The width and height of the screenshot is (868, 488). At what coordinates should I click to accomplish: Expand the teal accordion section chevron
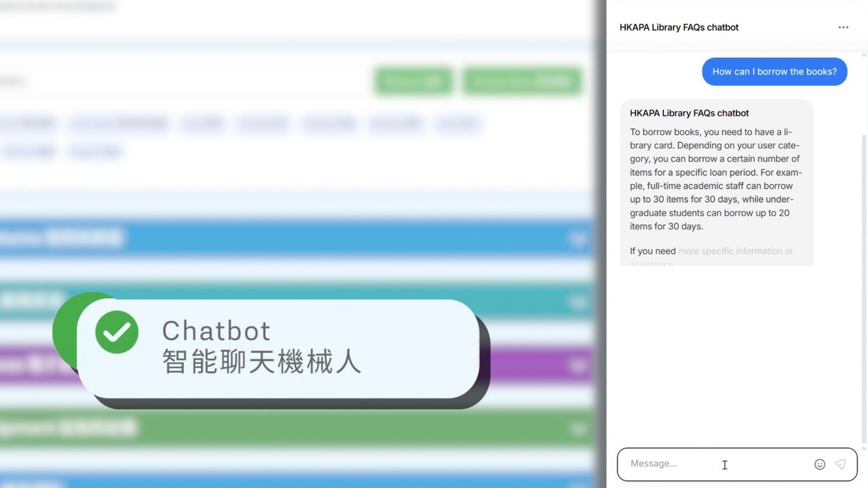coord(578,302)
